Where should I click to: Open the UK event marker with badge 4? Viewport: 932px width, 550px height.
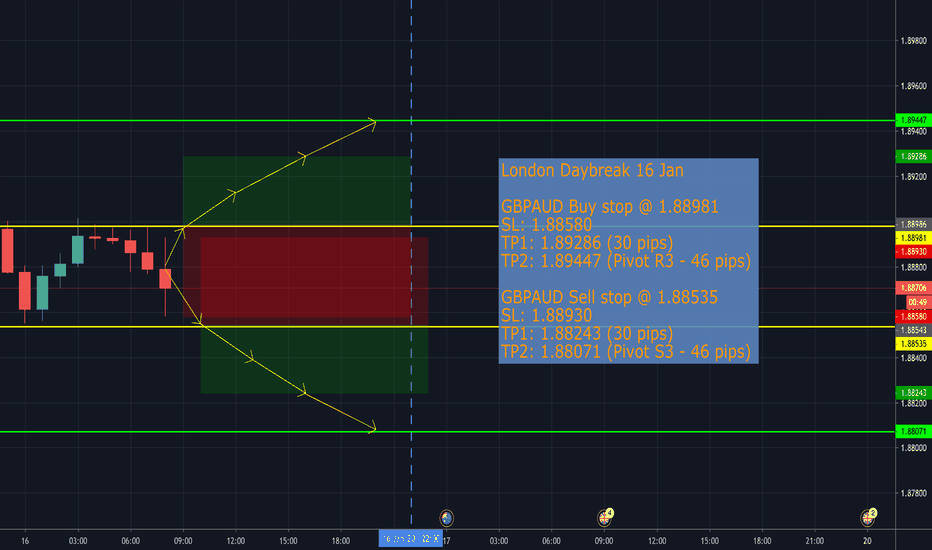pos(605,517)
